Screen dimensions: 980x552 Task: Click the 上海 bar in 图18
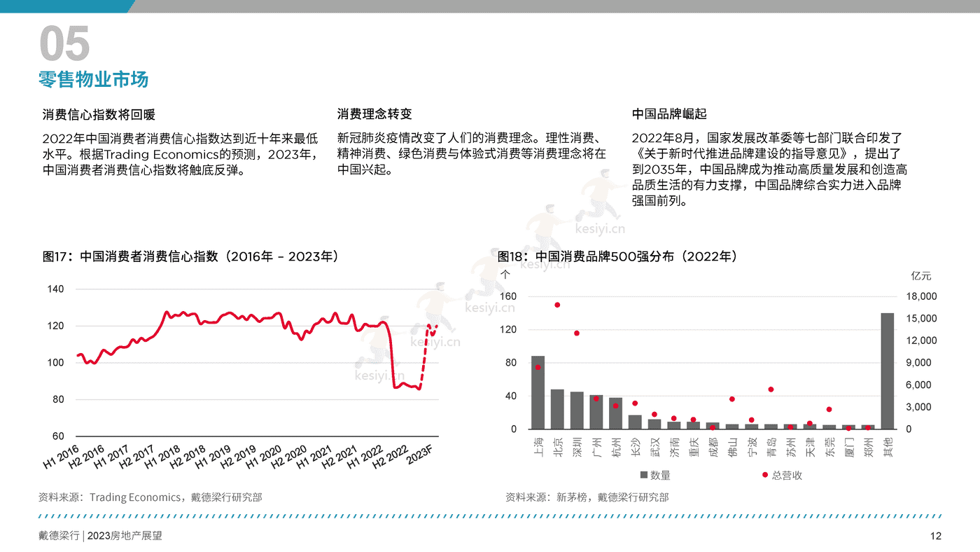(538, 392)
